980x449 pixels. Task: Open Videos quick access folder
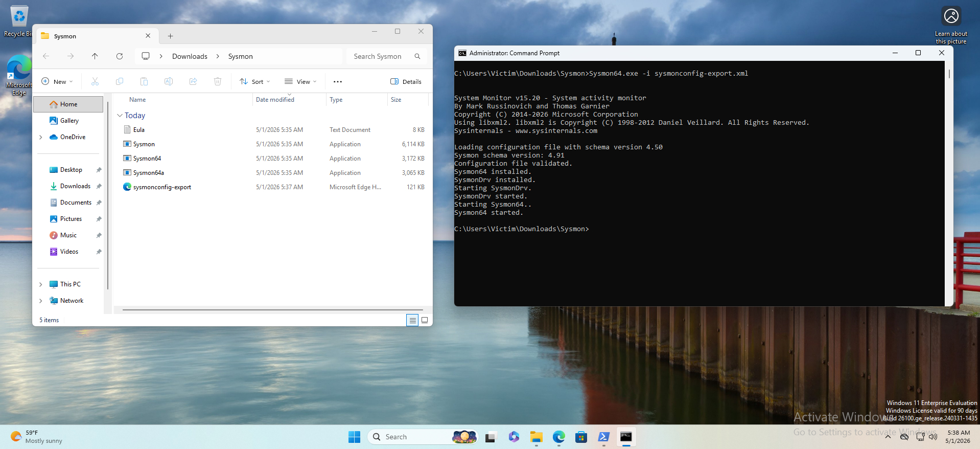(x=68, y=252)
